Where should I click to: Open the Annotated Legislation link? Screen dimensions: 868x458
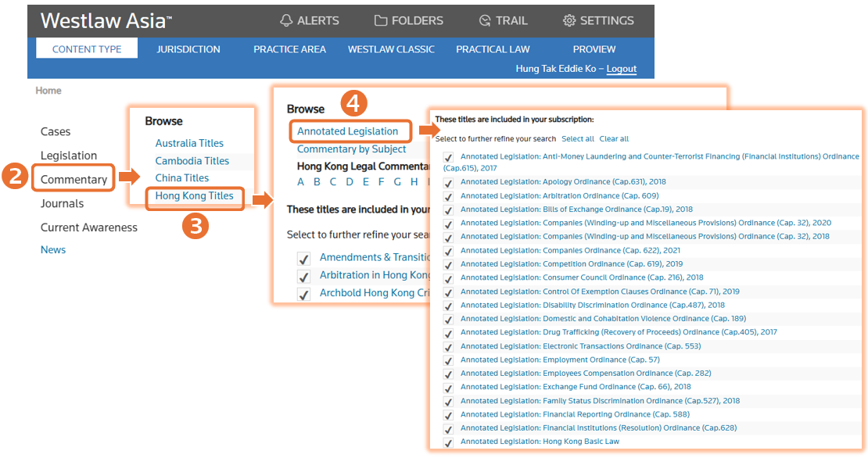point(347,131)
